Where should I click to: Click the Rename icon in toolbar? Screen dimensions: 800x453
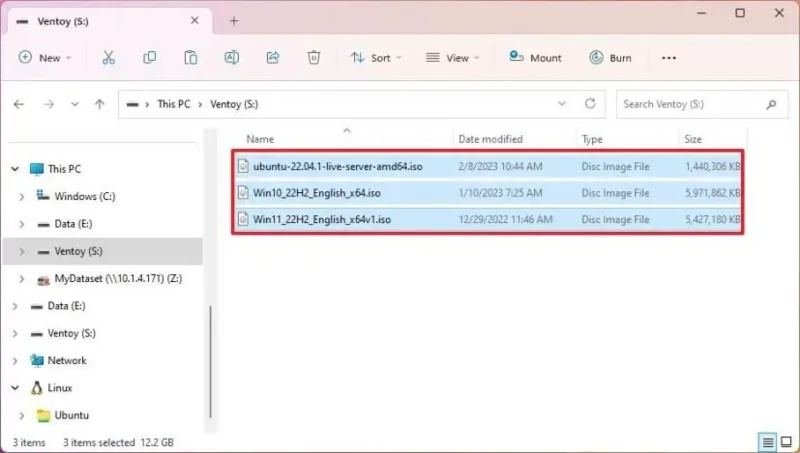click(232, 58)
